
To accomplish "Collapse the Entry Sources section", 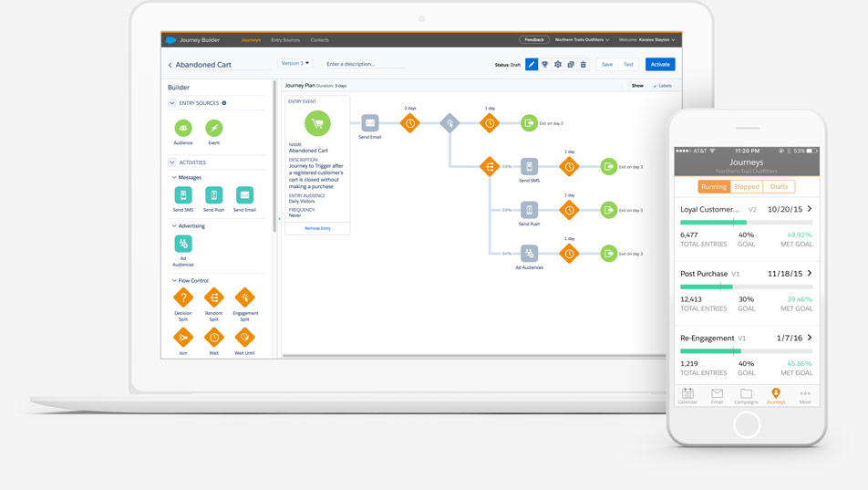I will pos(172,103).
